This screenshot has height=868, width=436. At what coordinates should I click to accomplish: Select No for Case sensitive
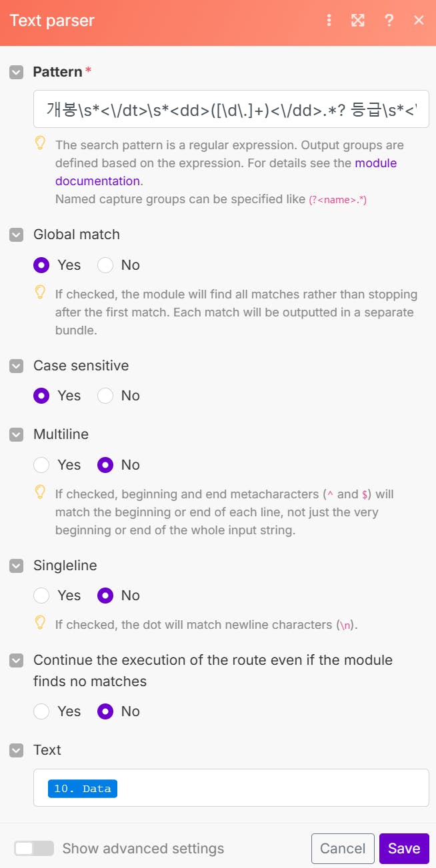pyautogui.click(x=105, y=396)
